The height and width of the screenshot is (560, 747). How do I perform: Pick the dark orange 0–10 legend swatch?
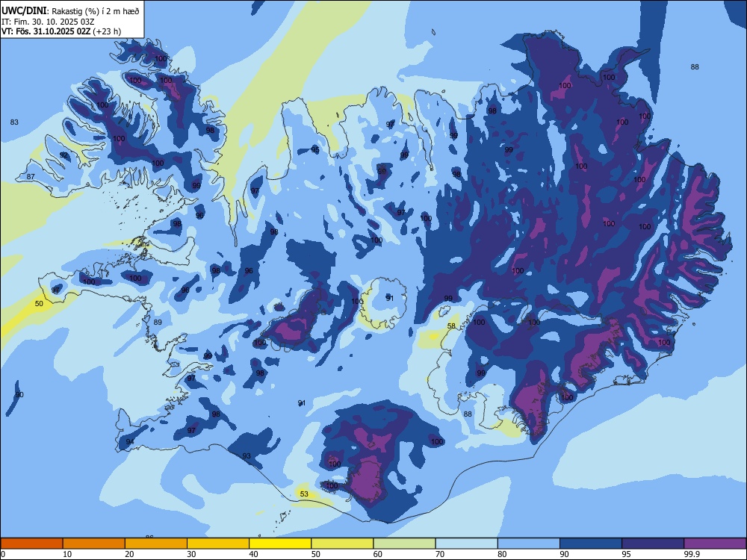click(31, 544)
